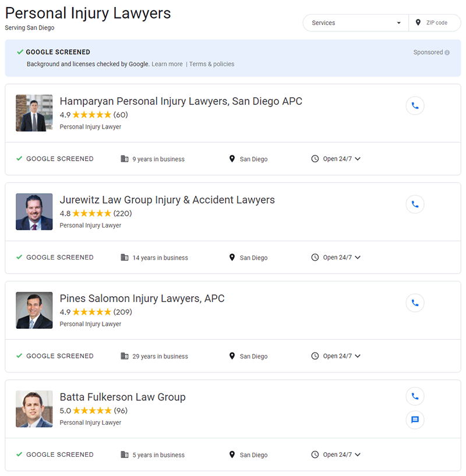Viewport: 466px width, 476px height.
Task: Call Pines Salomon Injury Lawyers phone icon
Action: click(415, 303)
